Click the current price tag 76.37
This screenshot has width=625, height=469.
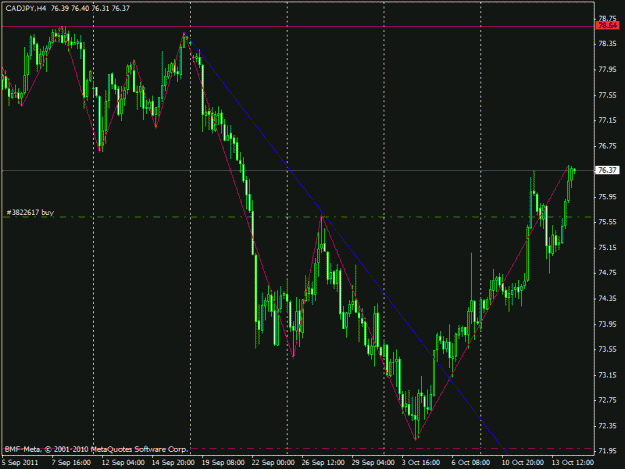tap(607, 170)
